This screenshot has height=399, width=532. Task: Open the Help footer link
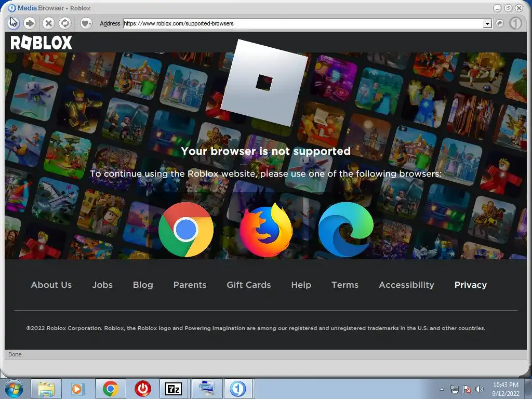(x=301, y=285)
